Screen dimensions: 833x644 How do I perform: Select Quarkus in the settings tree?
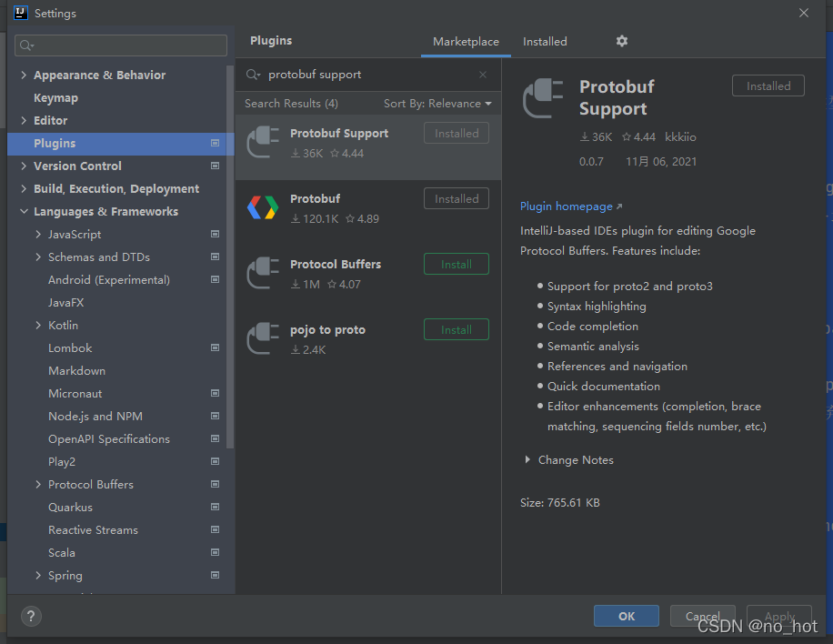tap(70, 508)
